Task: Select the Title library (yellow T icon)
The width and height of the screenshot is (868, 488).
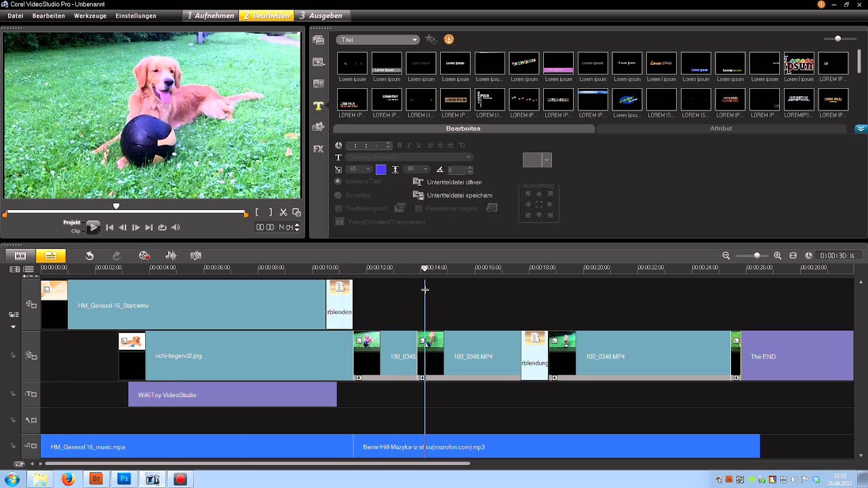Action: 318,106
